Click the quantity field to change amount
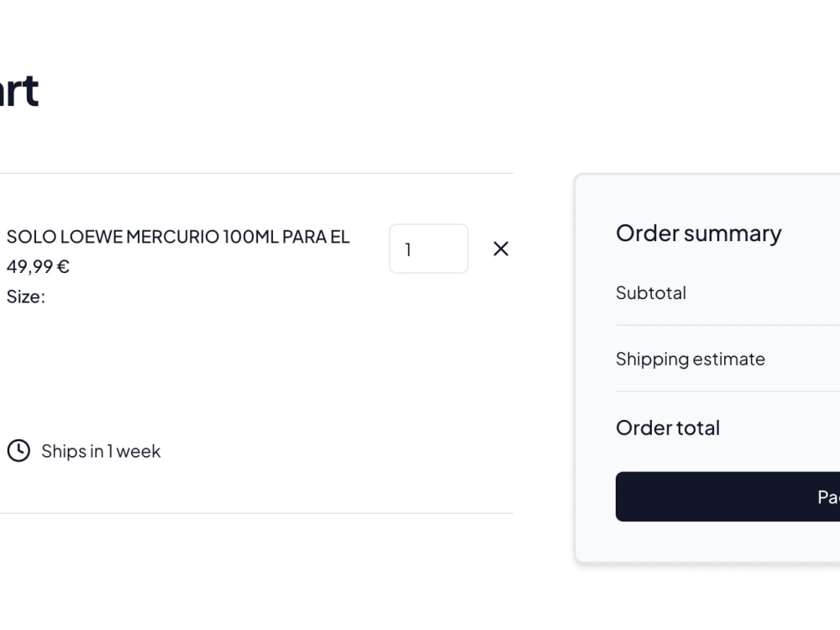The image size is (840, 630). 428,249
